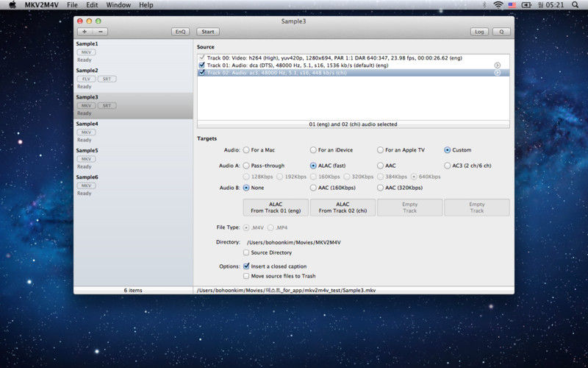Click the Movies/MKV2M4V directory path

293,243
